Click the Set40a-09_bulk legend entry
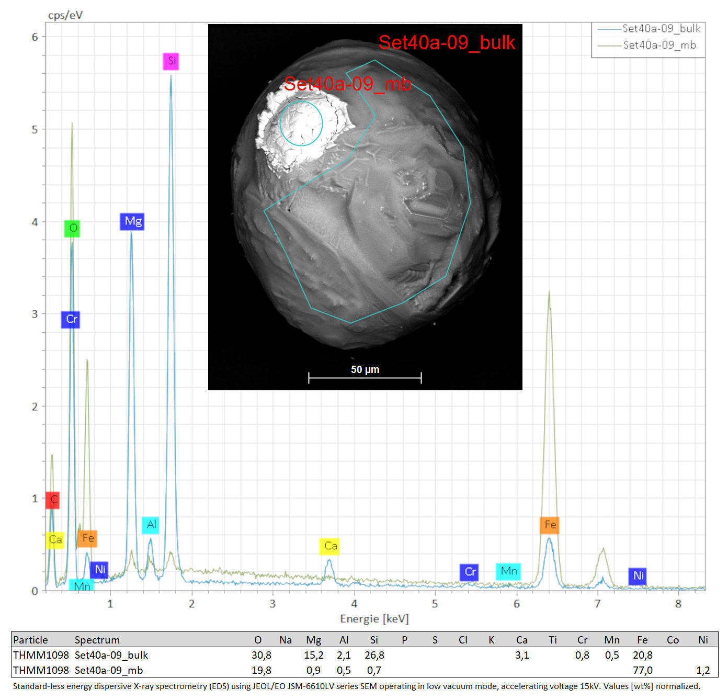 click(x=650, y=29)
